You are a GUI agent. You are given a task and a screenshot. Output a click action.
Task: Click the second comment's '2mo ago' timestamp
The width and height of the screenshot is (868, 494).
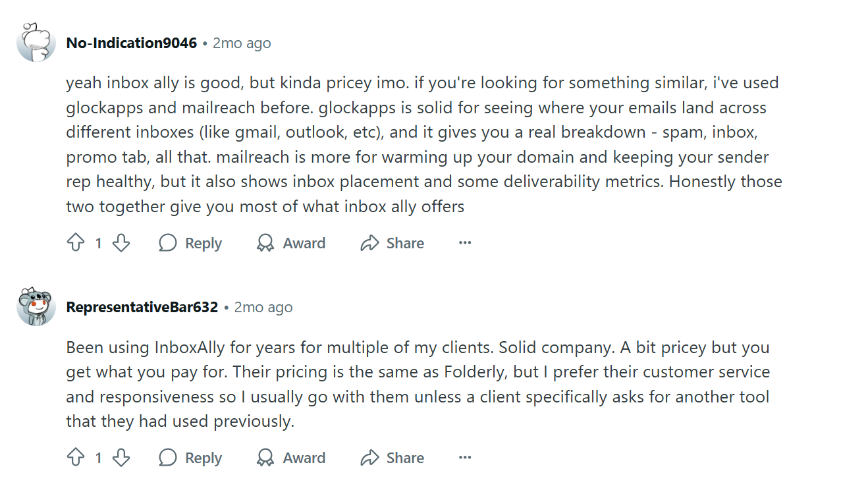[263, 308]
